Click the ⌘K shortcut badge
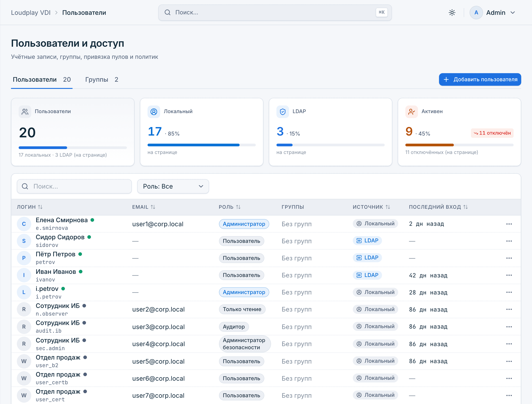 [381, 12]
